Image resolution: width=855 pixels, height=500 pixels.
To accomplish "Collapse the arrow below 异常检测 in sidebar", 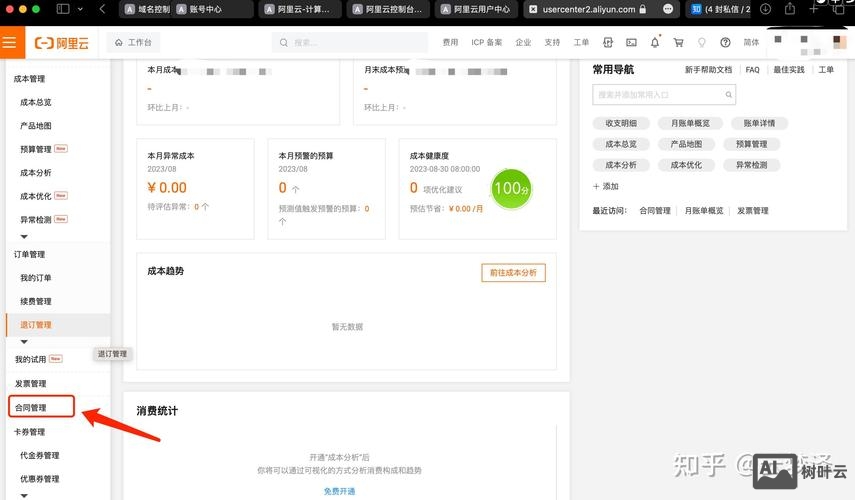I will click(24, 237).
